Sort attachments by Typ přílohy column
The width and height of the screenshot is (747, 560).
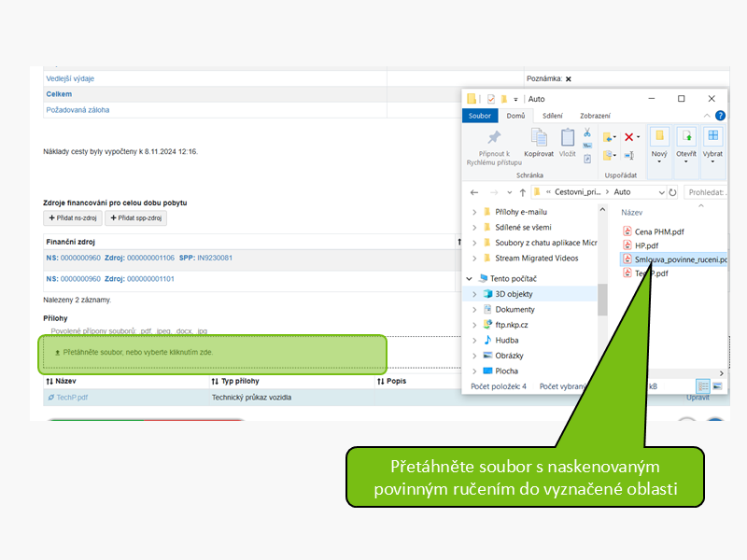(x=235, y=382)
